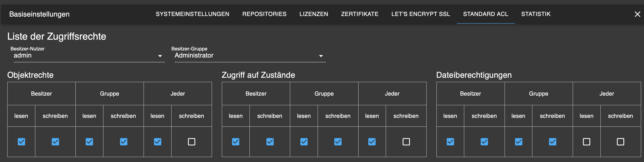Open the Let's Encrypt SSL tab

[x=420, y=14]
